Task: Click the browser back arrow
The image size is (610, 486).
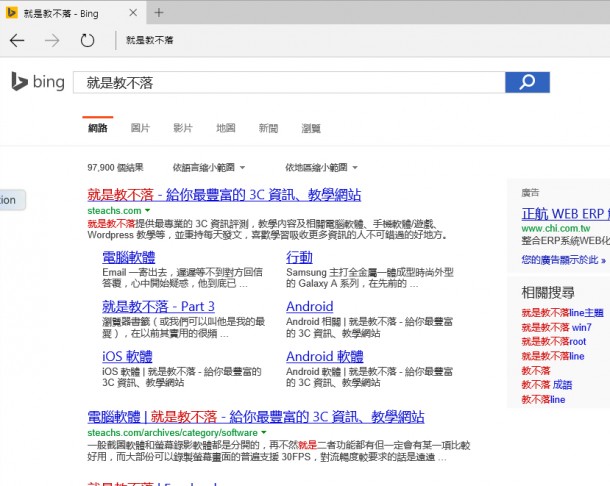Action: pos(17,40)
